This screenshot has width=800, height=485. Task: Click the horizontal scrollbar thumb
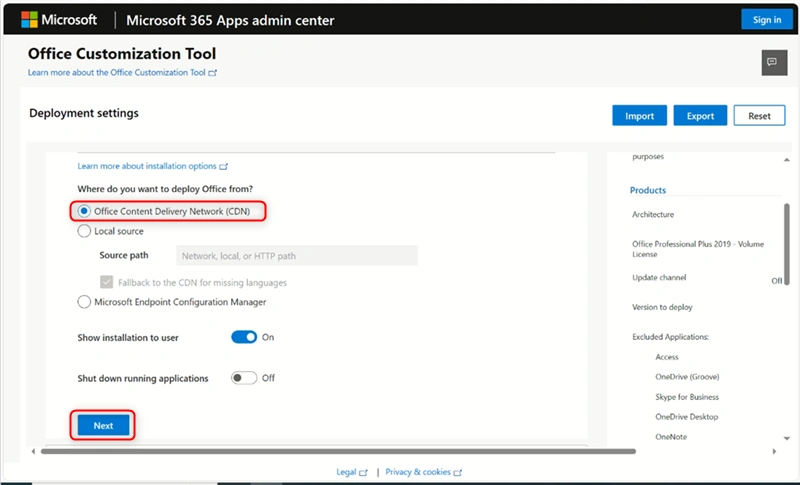338,451
